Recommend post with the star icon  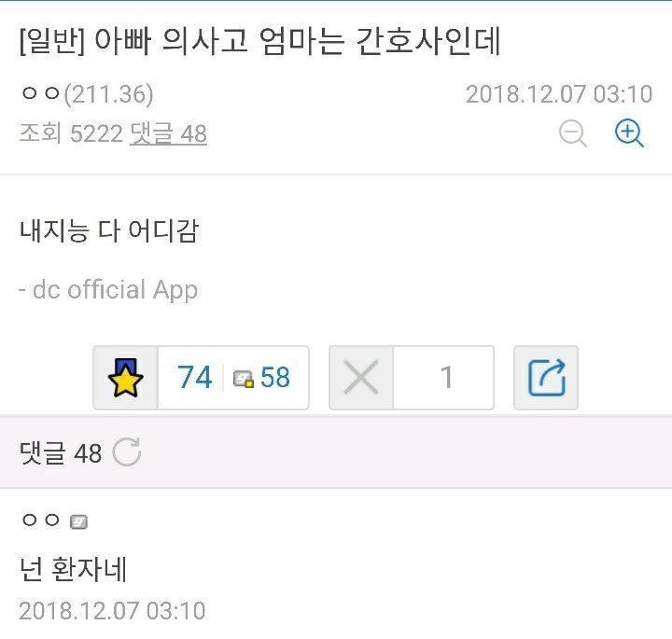pyautogui.click(x=126, y=377)
